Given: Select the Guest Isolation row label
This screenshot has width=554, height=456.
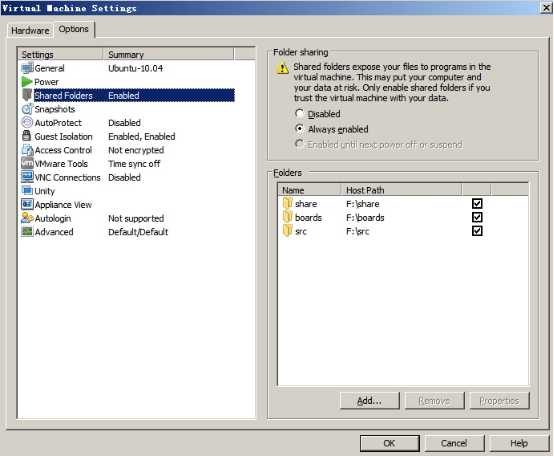Looking at the screenshot, I should pos(63,136).
